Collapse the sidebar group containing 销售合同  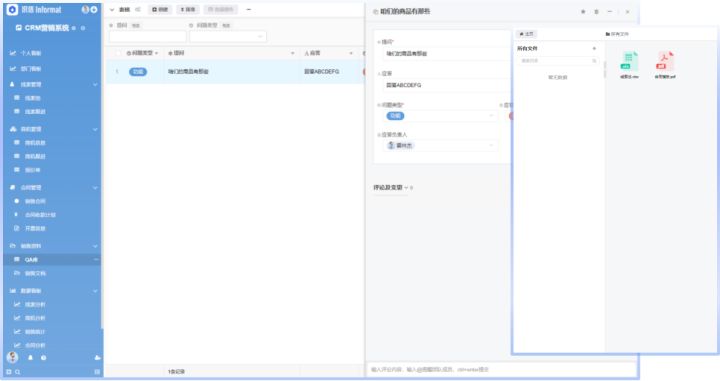click(x=96, y=188)
